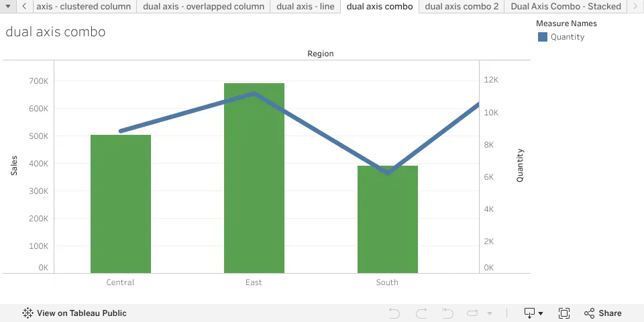The width and height of the screenshot is (644, 322).
Task: Click the next tabs chevron
Action: click(635, 6)
